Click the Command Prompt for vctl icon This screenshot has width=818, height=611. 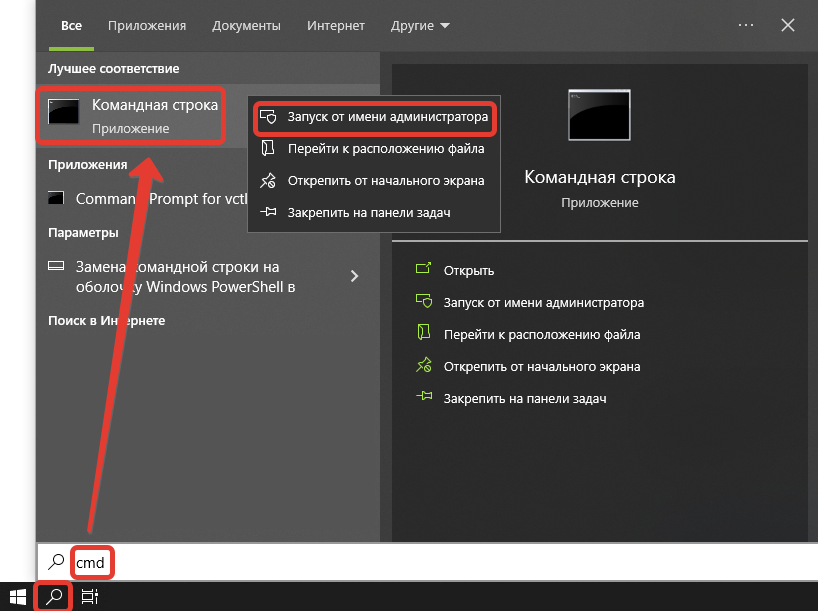[x=56, y=198]
